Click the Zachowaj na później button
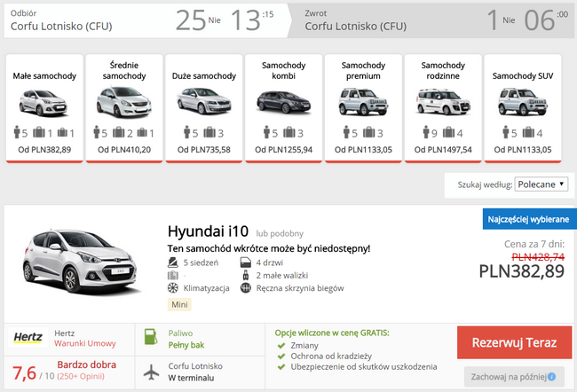Viewport: 577px width, 392px height. click(514, 377)
